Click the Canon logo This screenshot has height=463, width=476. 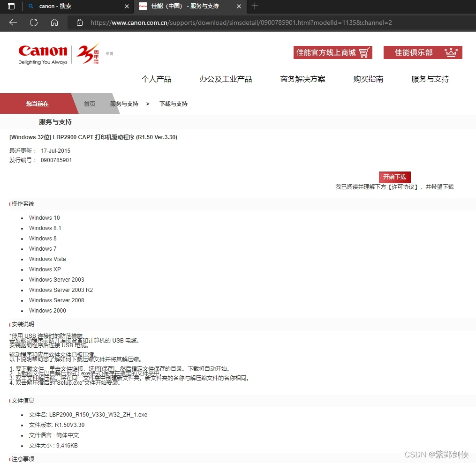coord(43,52)
